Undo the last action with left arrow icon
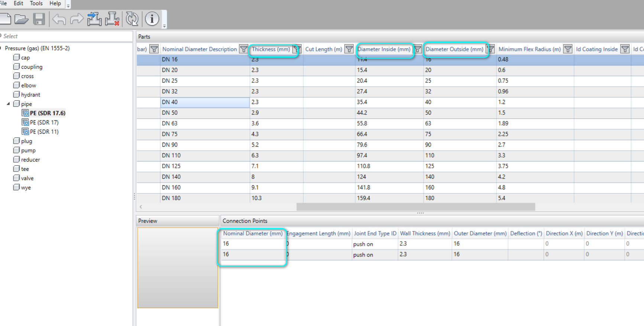Screen dimensions: 644x326 pos(59,19)
